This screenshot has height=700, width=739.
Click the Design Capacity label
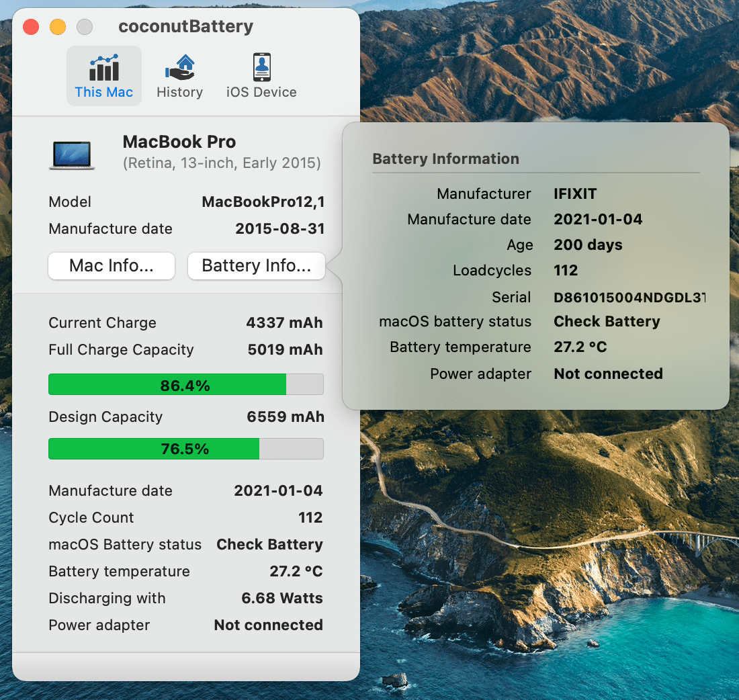(x=105, y=417)
